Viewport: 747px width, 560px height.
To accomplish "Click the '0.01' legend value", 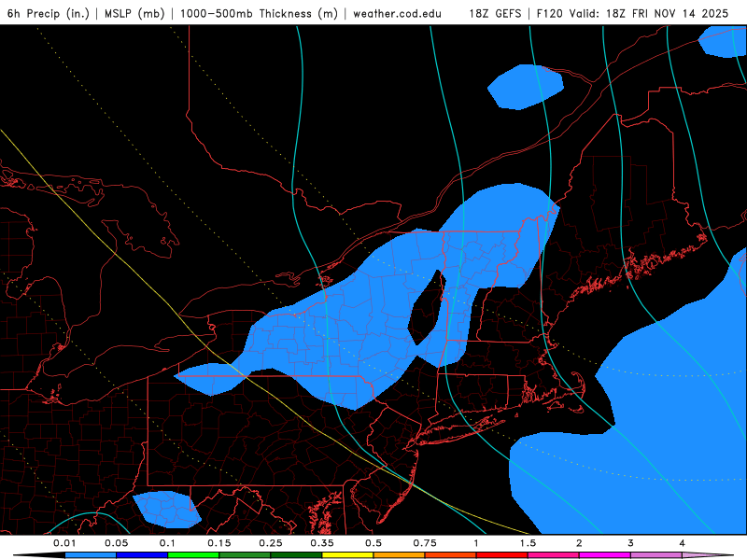I will [64, 543].
